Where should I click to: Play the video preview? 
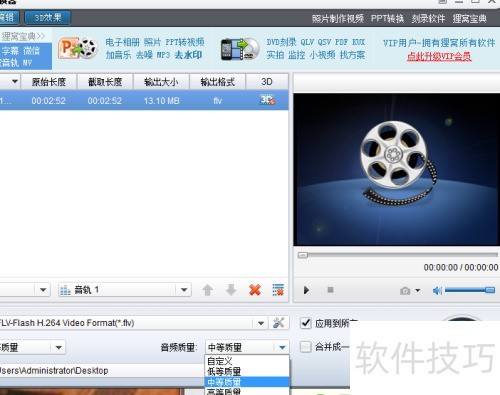(306, 290)
